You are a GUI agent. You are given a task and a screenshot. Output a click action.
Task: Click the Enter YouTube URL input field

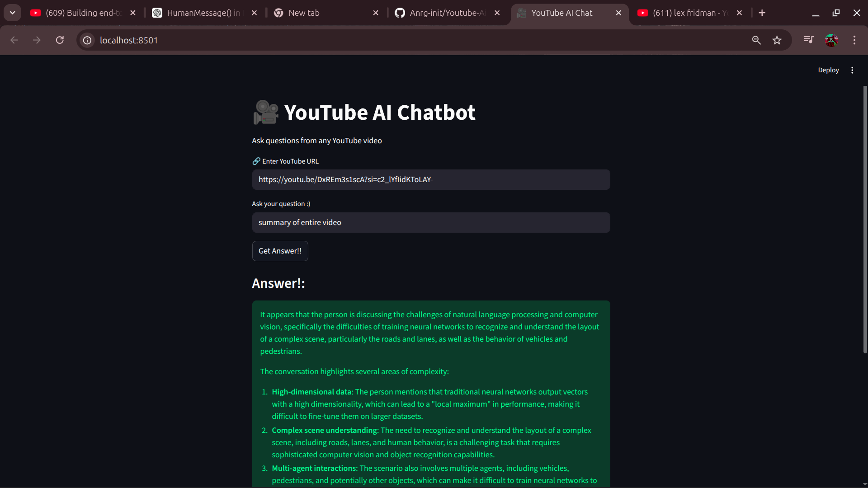431,179
